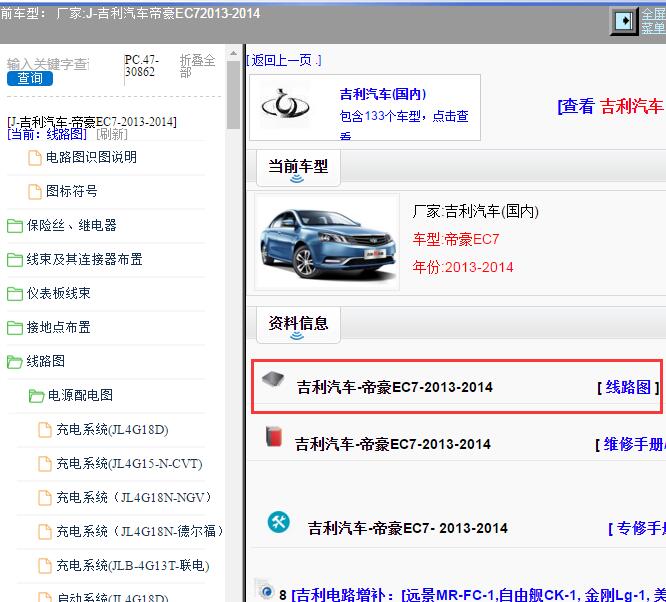
Task: Expand the 保险丝、继电器 tree folder
Action: [x=71, y=225]
